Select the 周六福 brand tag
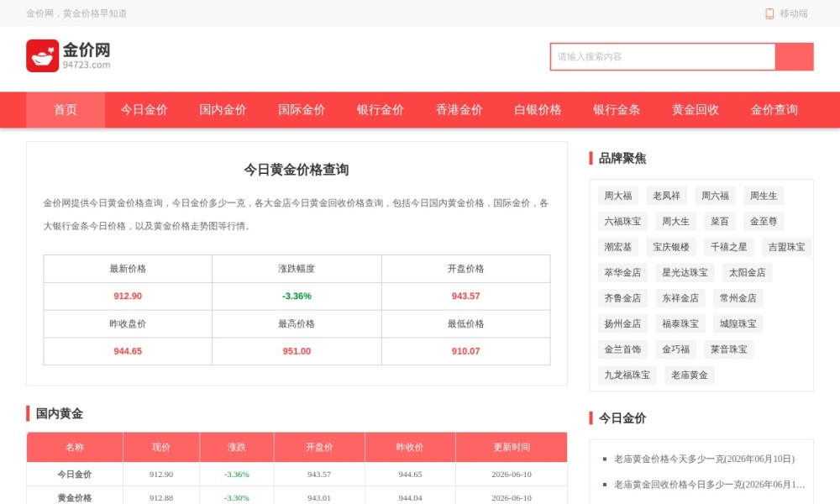Image resolution: width=840 pixels, height=504 pixels. point(715,196)
